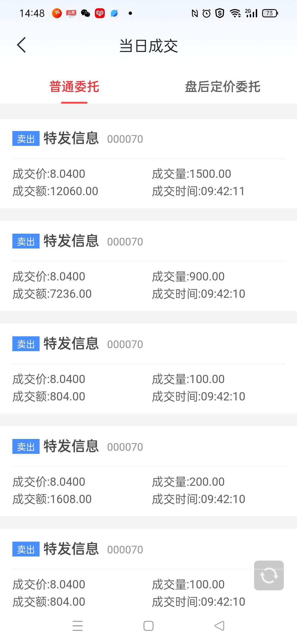Image resolution: width=297 pixels, height=644 pixels.
Task: Tap the Wi-Fi status icon
Action: 235,13
